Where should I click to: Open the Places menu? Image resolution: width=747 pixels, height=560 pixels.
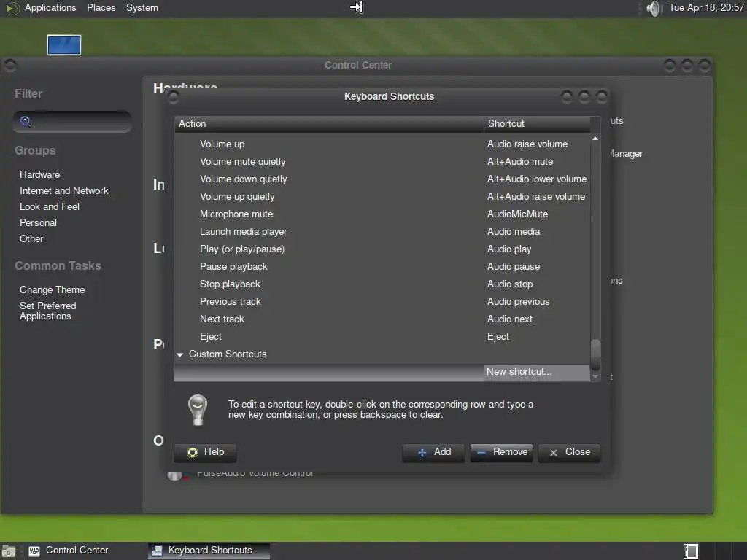101,7
